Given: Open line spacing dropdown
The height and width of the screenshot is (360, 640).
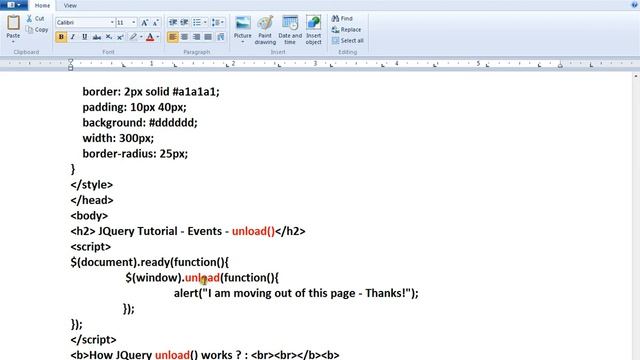Looking at the screenshot, I should [218, 22].
